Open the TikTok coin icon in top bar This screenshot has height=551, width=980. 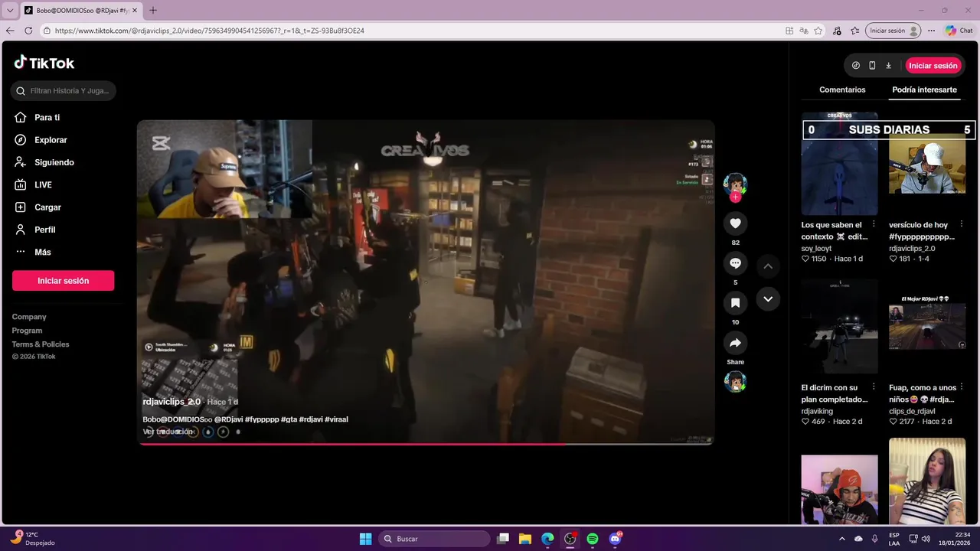point(856,66)
